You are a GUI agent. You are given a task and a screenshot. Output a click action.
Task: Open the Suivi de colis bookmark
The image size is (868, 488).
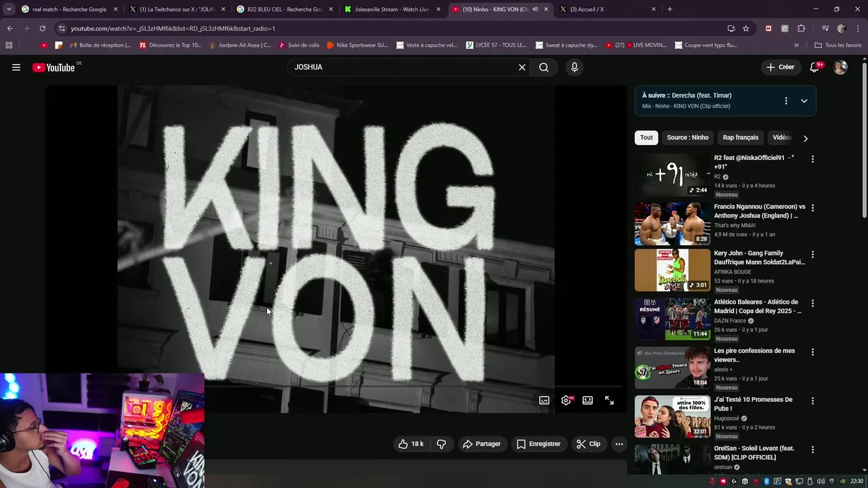point(298,45)
